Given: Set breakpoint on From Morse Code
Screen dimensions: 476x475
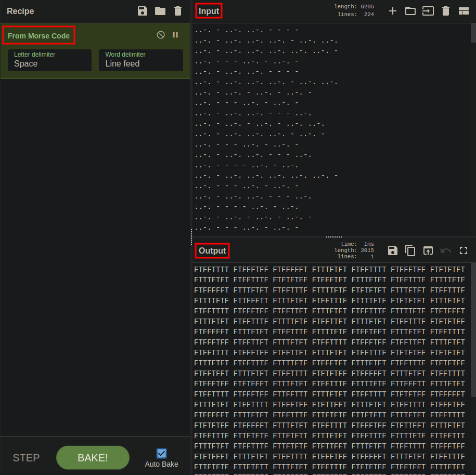Looking at the screenshot, I should pyautogui.click(x=175, y=35).
